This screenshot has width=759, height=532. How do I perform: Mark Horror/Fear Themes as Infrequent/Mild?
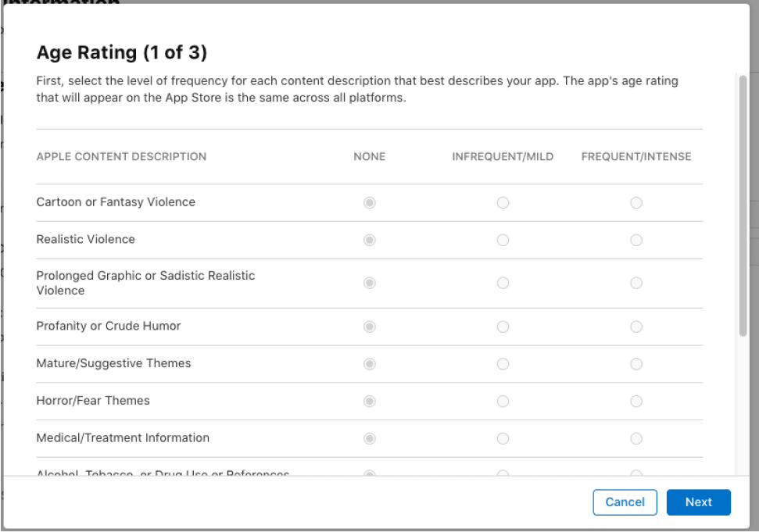click(503, 401)
